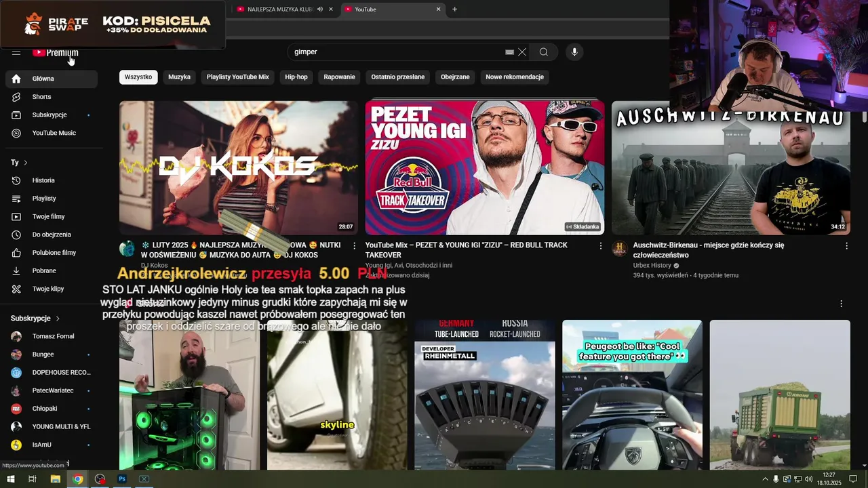The height and width of the screenshot is (488, 868).
Task: Select the Ostatnio przesłane chip
Action: 398,77
